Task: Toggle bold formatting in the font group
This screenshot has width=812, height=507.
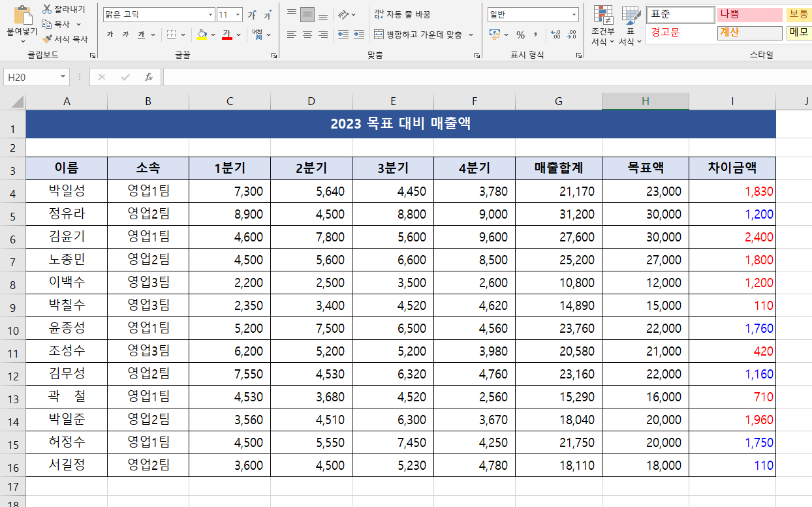Action: [x=109, y=35]
